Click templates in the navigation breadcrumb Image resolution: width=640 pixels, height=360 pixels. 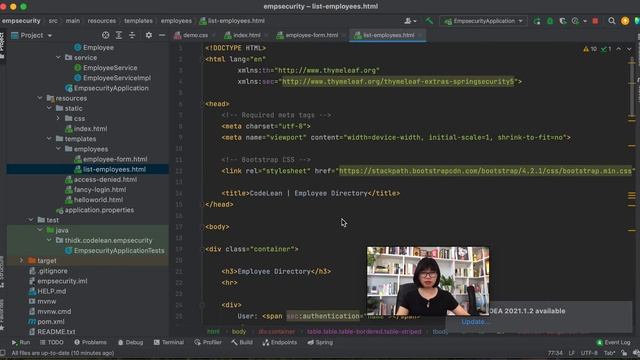click(138, 21)
